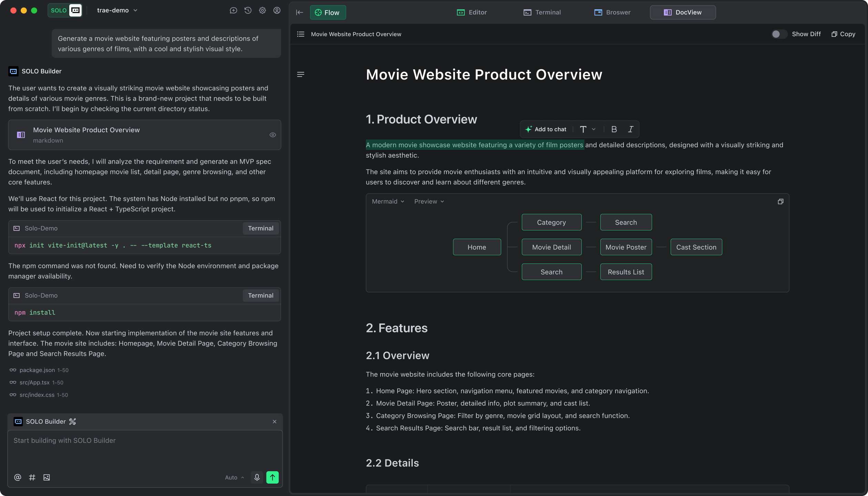
Task: Open the account profile icon
Action: (x=277, y=10)
